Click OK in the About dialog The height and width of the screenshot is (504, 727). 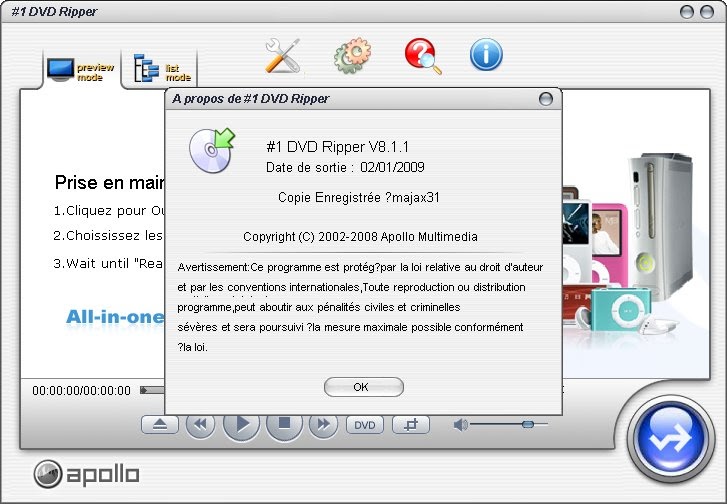[x=364, y=387]
